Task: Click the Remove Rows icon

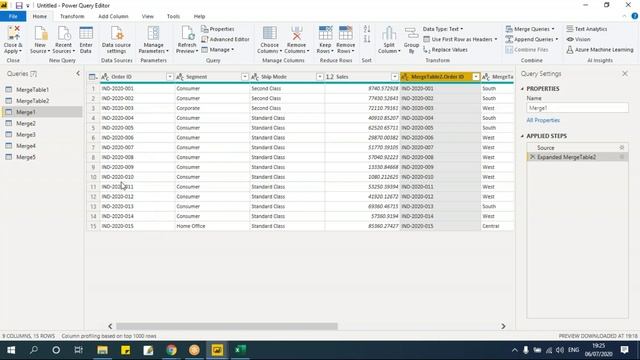Action: tap(346, 33)
